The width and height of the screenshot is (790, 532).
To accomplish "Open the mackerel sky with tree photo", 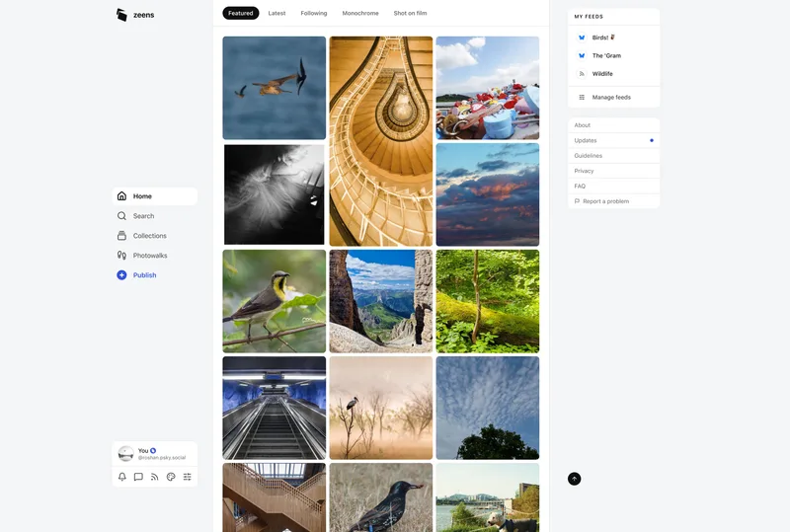I will (x=488, y=408).
